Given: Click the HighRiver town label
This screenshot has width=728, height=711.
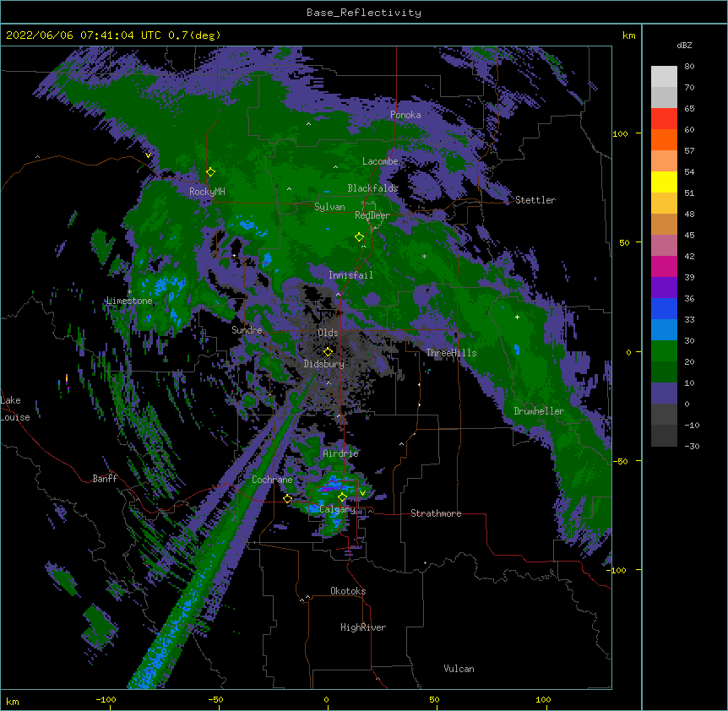Looking at the screenshot, I should pos(363,627).
